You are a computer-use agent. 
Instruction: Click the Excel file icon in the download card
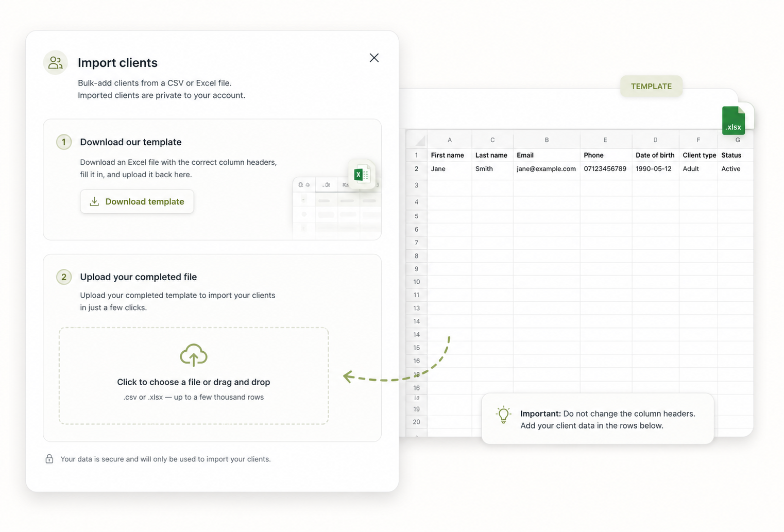pos(362,175)
